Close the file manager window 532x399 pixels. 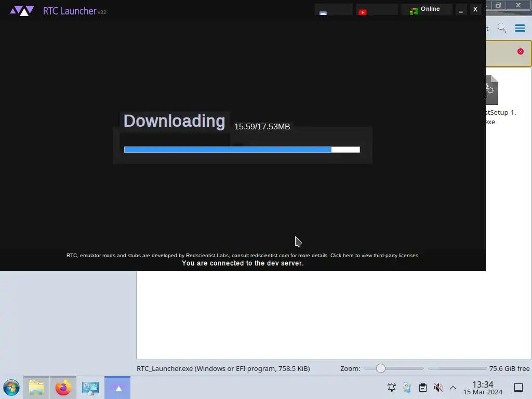(x=518, y=5)
